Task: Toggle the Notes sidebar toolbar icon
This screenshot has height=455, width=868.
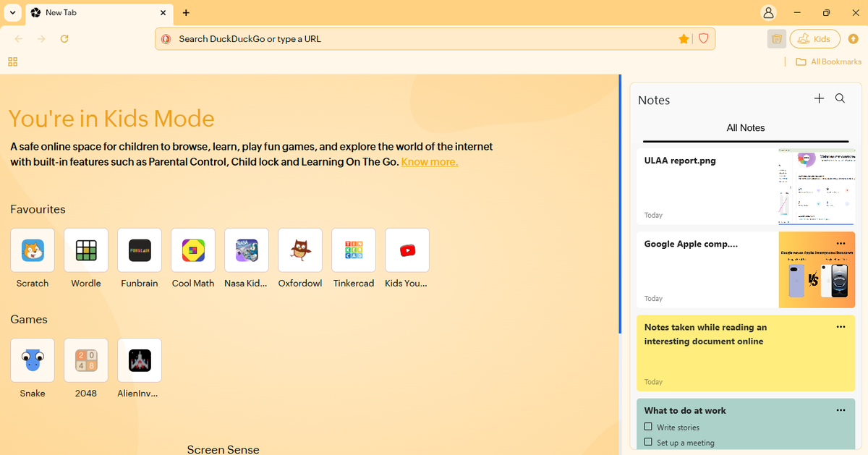Action: (777, 39)
